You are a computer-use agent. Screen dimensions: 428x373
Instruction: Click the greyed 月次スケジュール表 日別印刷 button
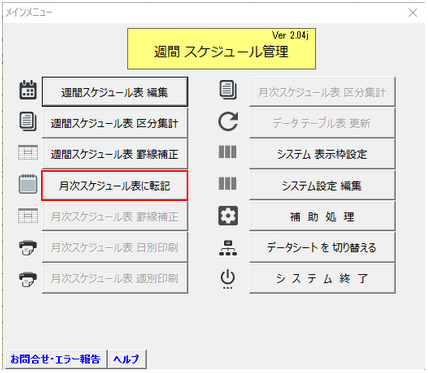(x=115, y=247)
